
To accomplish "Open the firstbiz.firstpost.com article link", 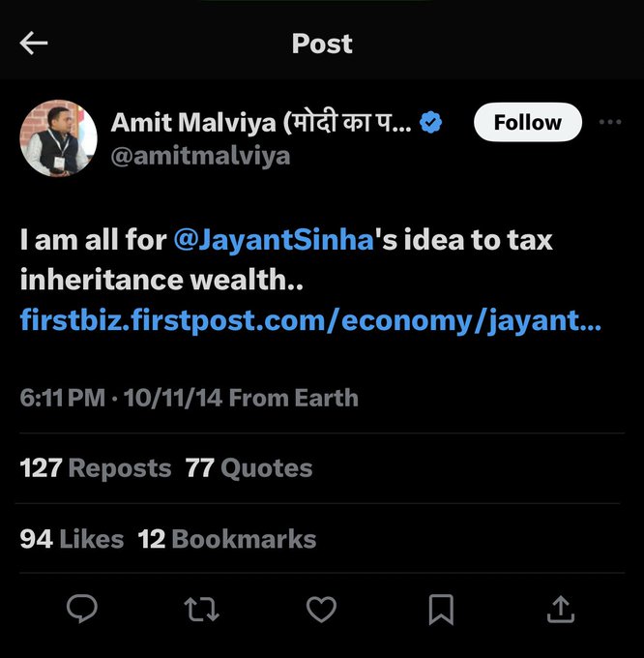I will 310,320.
